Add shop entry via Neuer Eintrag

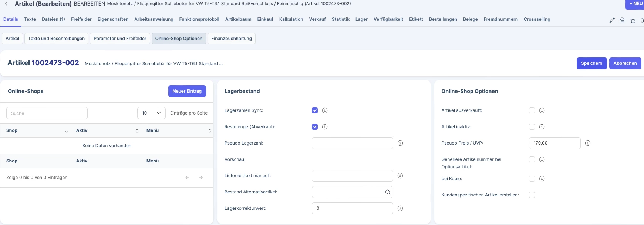tap(187, 91)
